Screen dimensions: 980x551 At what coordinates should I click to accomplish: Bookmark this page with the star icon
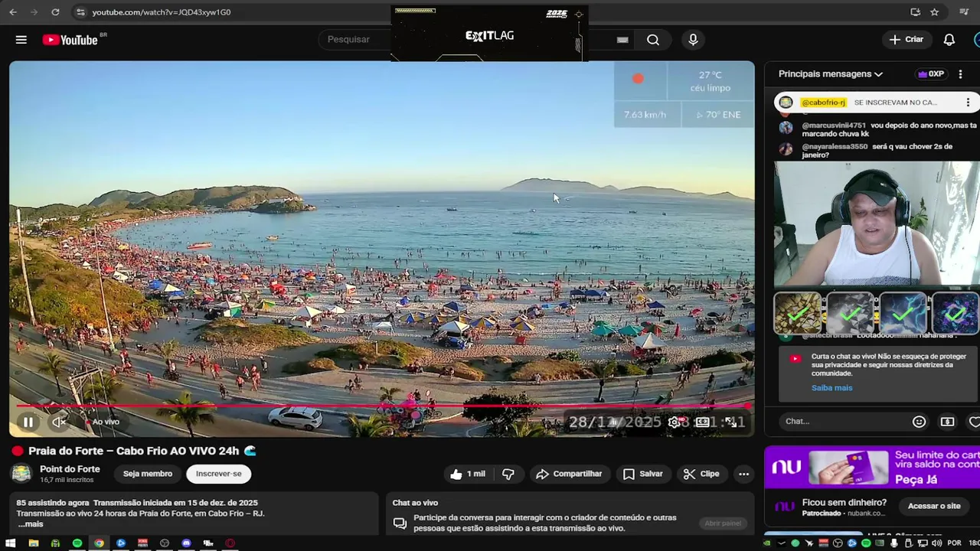click(934, 12)
